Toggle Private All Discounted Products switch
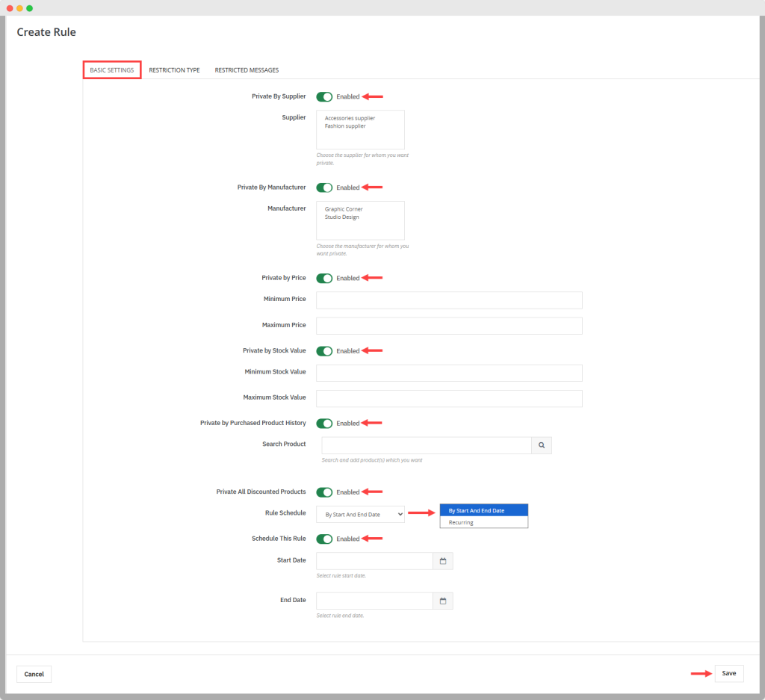The height and width of the screenshot is (700, 765). pyautogui.click(x=324, y=492)
